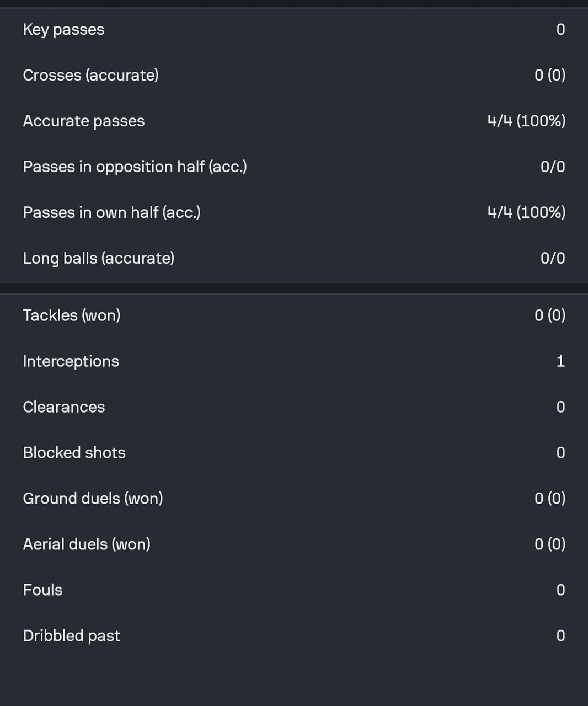Select Passes in opposition half label
Screen dimensions: 588x706
[x=135, y=167]
